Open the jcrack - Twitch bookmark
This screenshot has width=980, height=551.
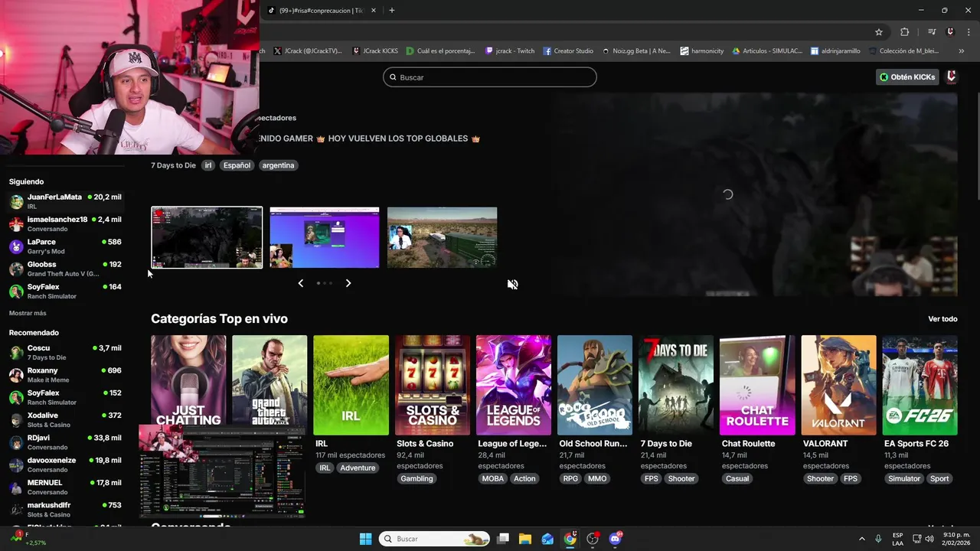510,51
